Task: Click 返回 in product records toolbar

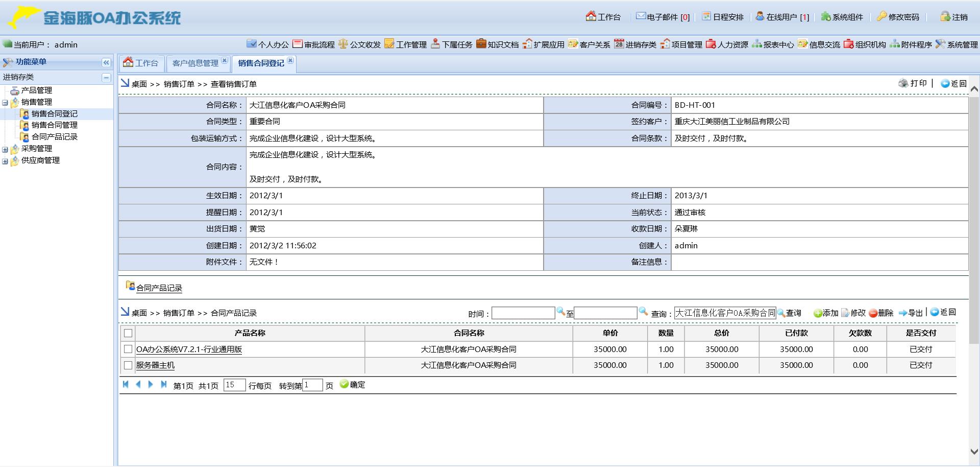Action: (943, 312)
